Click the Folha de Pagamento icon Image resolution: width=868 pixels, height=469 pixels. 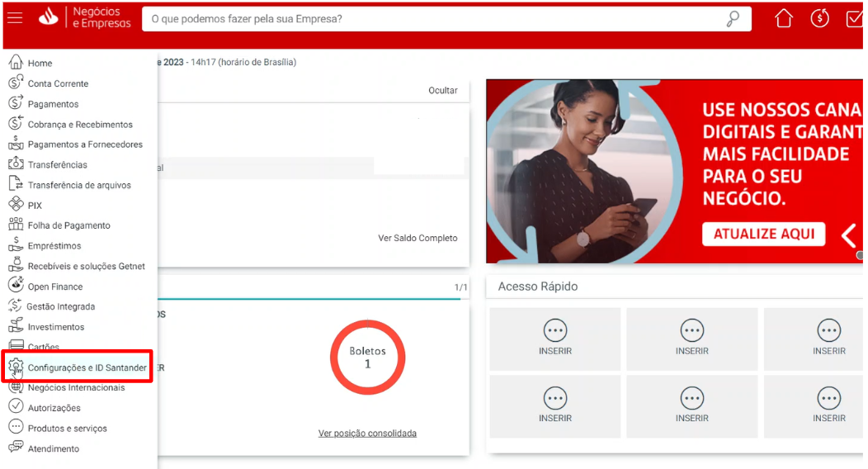click(x=16, y=225)
